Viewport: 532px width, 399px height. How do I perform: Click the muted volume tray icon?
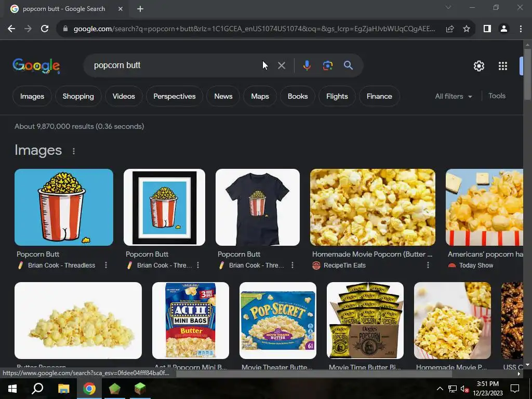(x=464, y=389)
